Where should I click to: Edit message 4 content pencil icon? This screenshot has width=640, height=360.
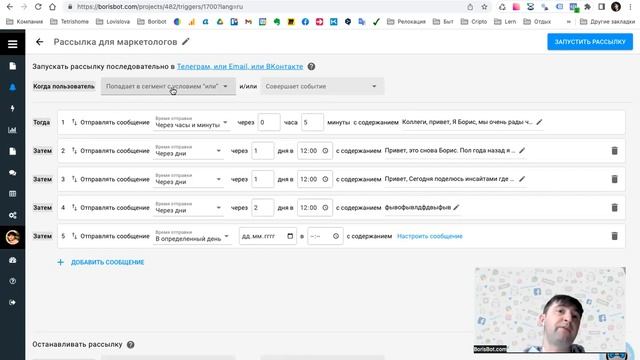(x=456, y=207)
